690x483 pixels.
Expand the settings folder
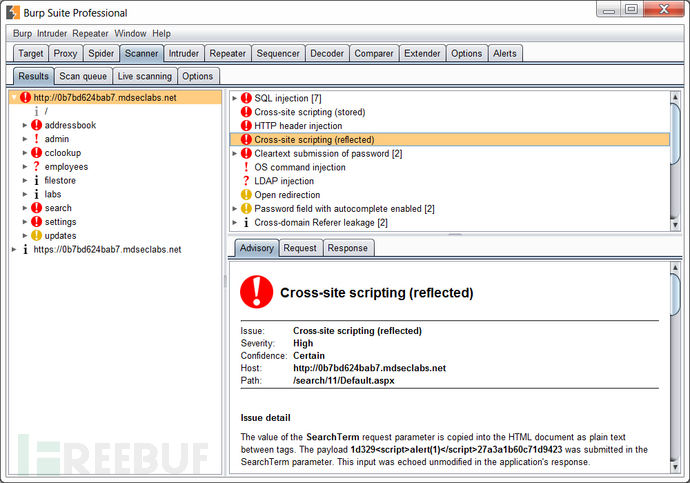[25, 222]
